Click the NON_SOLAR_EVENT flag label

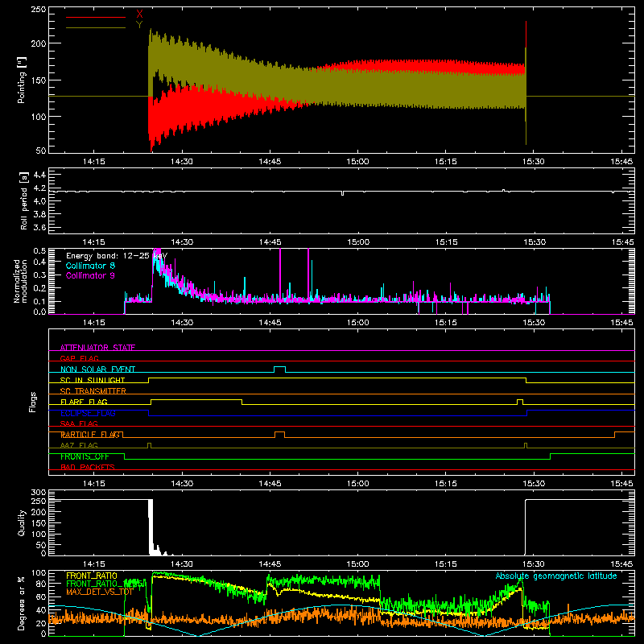[97, 369]
